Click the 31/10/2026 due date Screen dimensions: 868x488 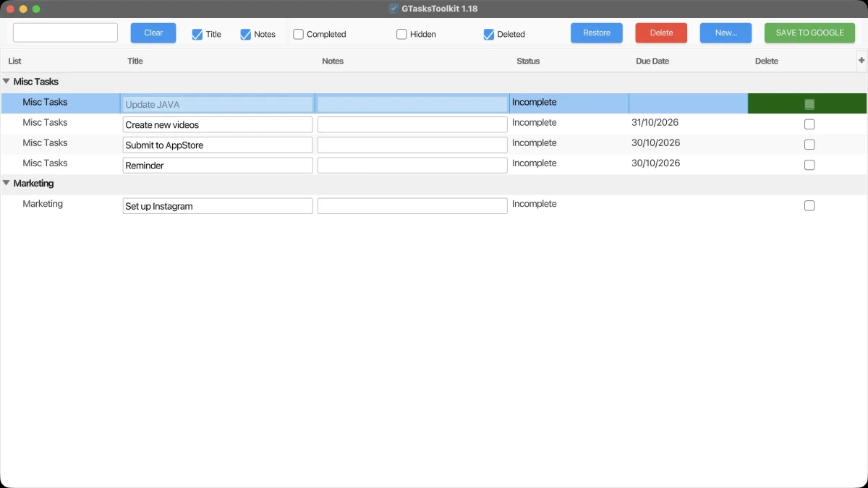656,122
